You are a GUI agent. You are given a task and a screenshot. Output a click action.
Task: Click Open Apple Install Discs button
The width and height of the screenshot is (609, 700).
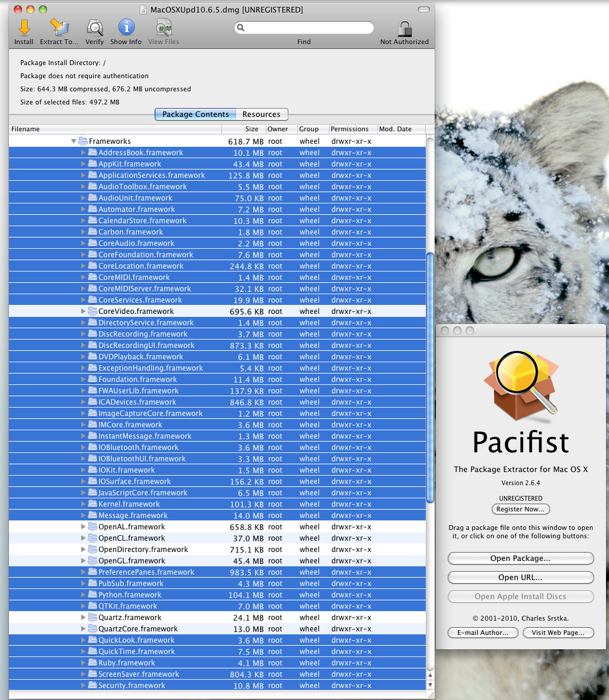[521, 597]
